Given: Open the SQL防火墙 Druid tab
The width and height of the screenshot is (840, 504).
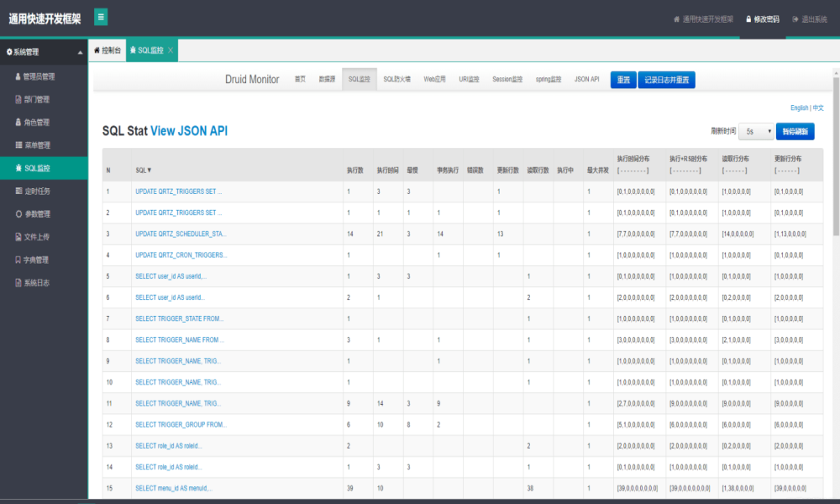Looking at the screenshot, I should point(397,79).
